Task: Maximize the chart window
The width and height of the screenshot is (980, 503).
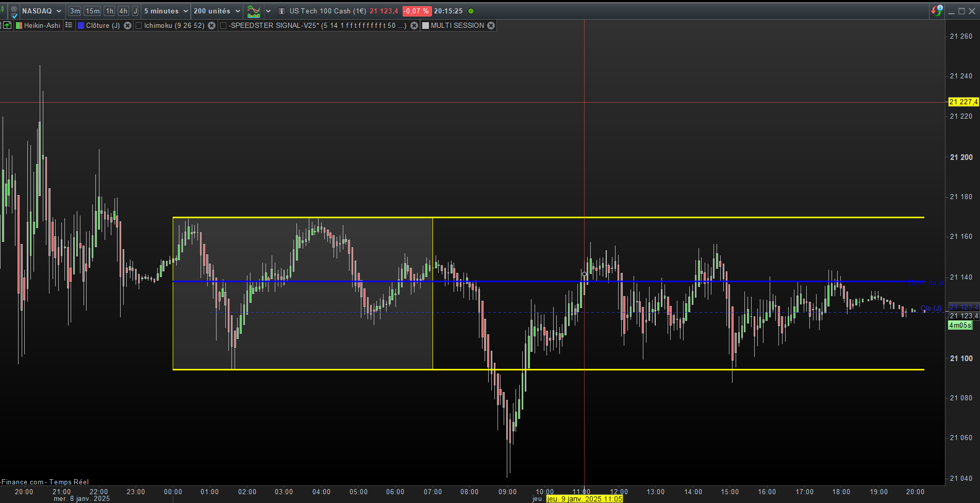Action: (x=961, y=11)
